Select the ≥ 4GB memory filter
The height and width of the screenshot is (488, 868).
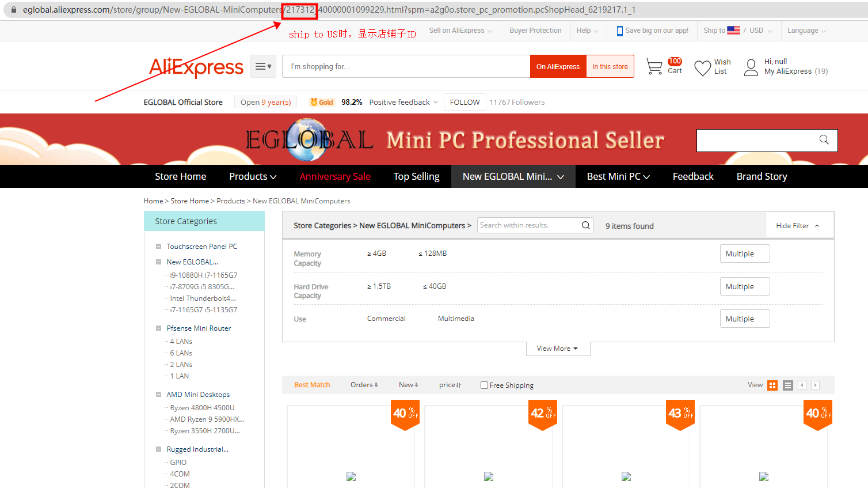coord(376,254)
